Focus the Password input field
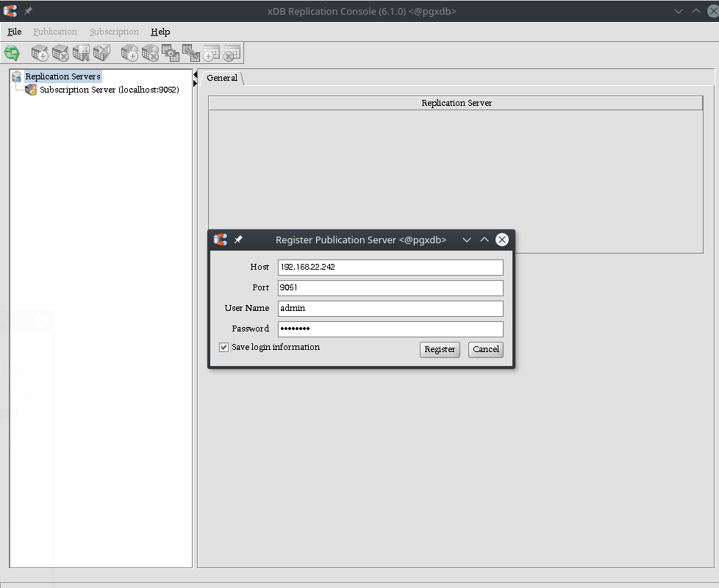This screenshot has height=588, width=719. pos(390,329)
